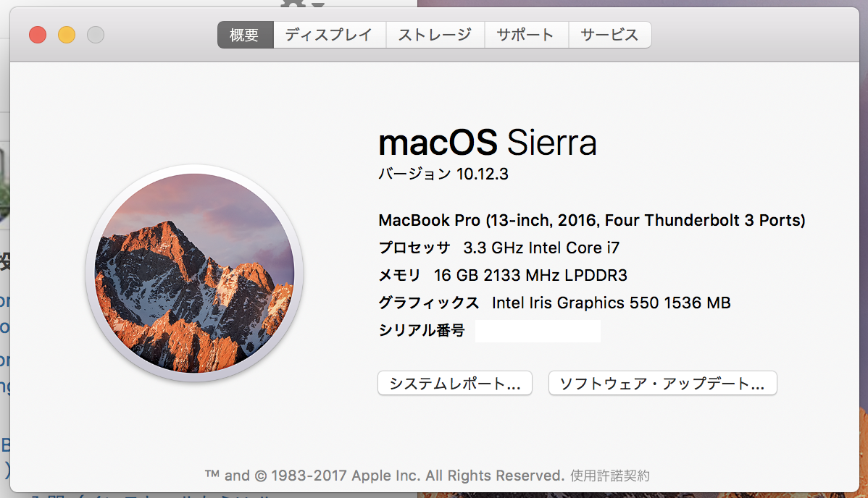Click the macOS Sierra mountain logo
868x498 pixels.
pos(194,273)
